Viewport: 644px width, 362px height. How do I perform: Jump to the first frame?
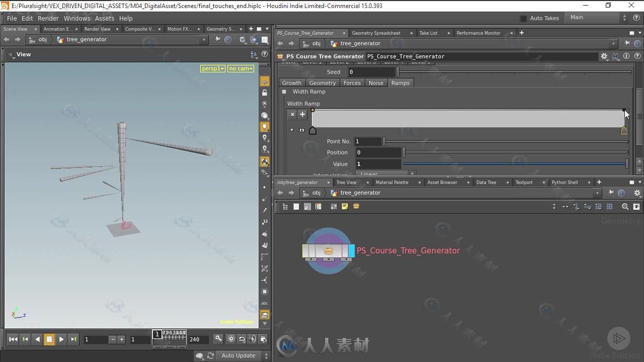click(x=13, y=339)
